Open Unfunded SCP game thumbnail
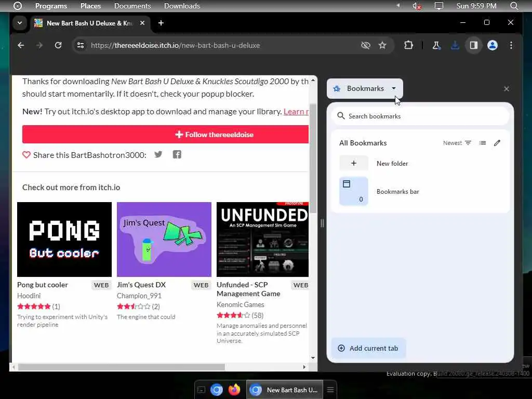 pyautogui.click(x=262, y=240)
